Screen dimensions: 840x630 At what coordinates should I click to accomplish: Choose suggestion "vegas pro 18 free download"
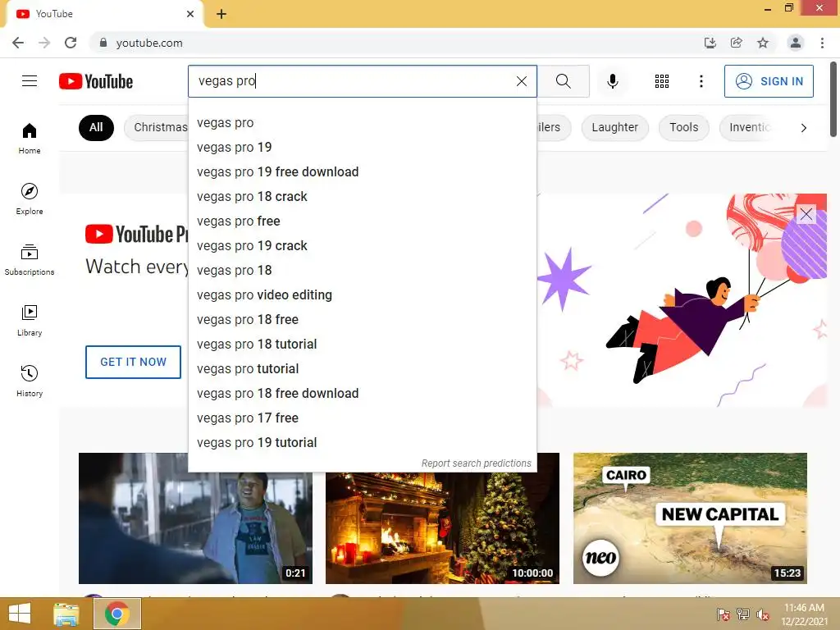point(363,394)
